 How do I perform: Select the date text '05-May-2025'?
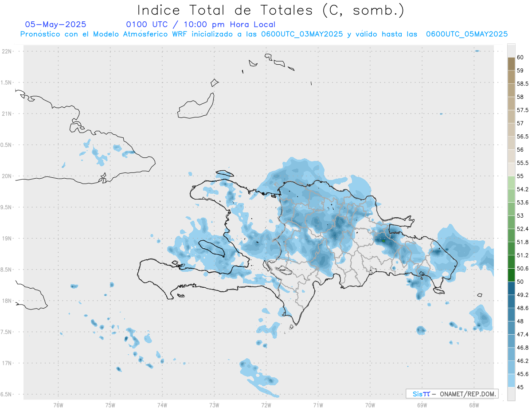[55, 24]
